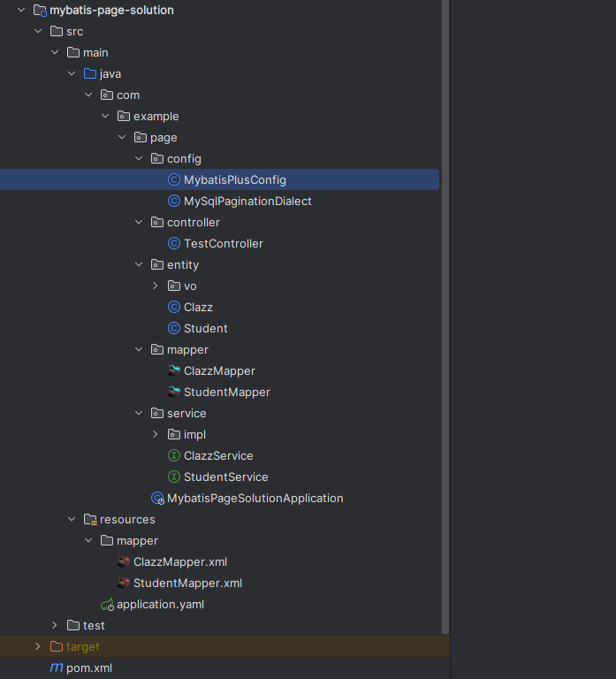Click the target folder icon
Viewport: 616px width, 679px height.
pyautogui.click(x=57, y=646)
